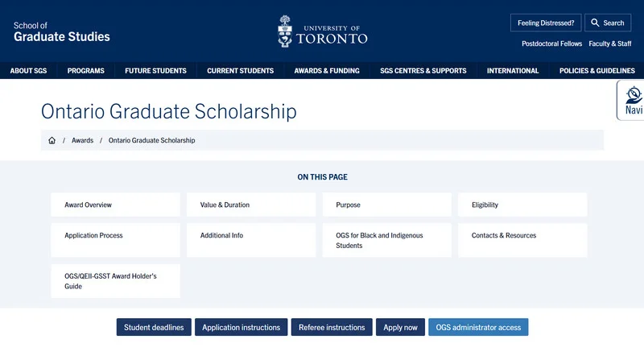
Task: Open School of Graduate Studies homepage link
Action: (x=62, y=31)
